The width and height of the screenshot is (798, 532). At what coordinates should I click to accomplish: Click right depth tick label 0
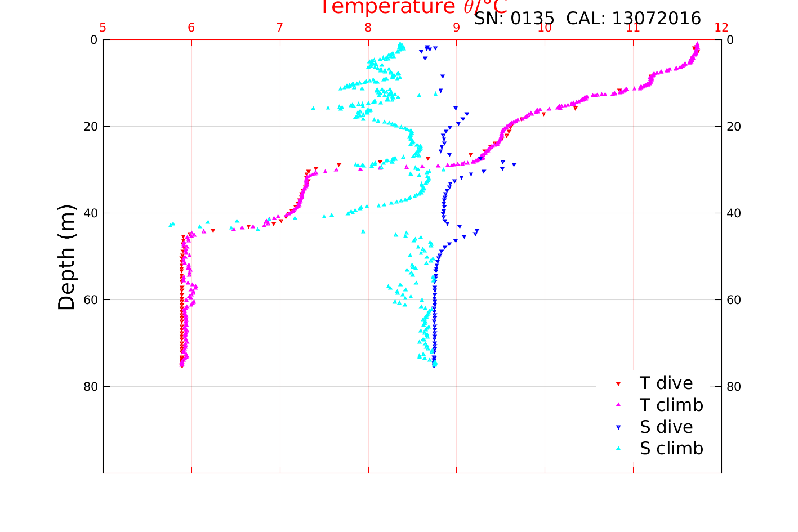(730, 40)
